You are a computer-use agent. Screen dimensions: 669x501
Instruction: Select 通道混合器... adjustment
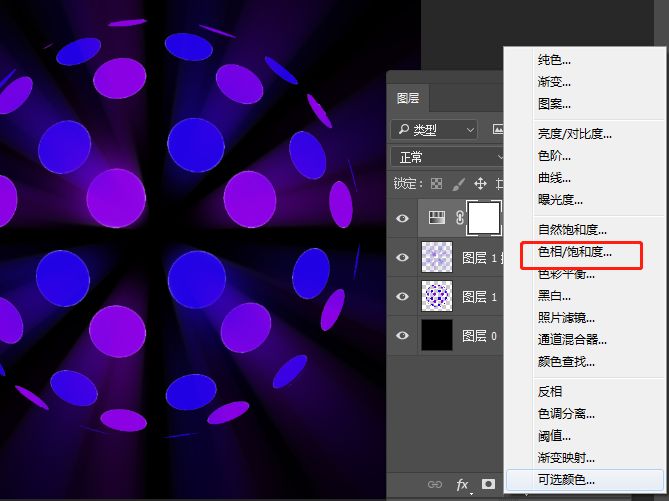tap(572, 340)
